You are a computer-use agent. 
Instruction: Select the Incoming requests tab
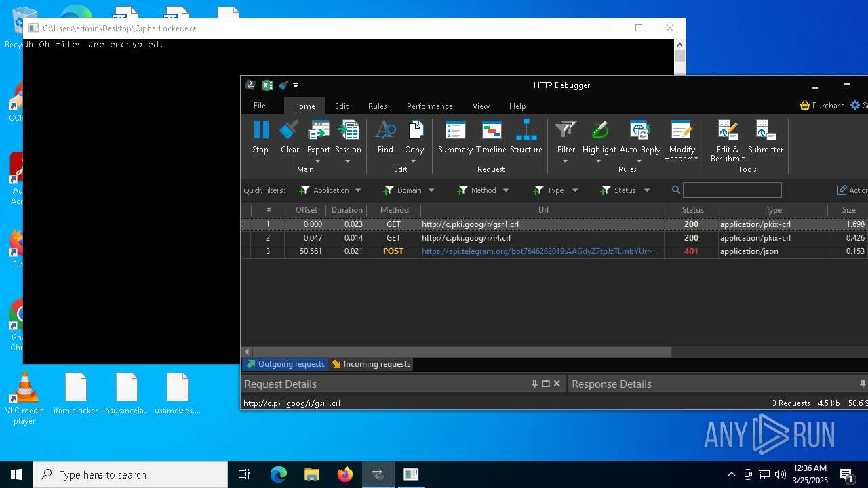[x=370, y=364]
